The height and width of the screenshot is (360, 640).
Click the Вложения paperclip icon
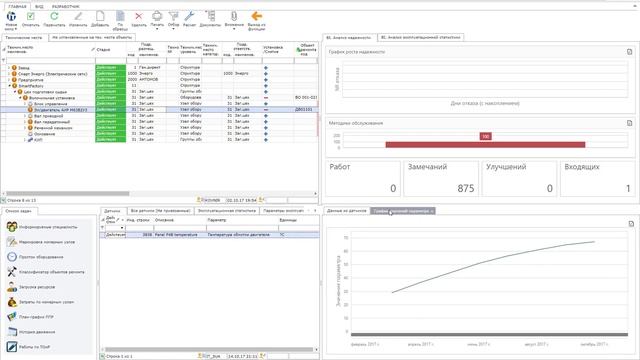pyautogui.click(x=234, y=16)
